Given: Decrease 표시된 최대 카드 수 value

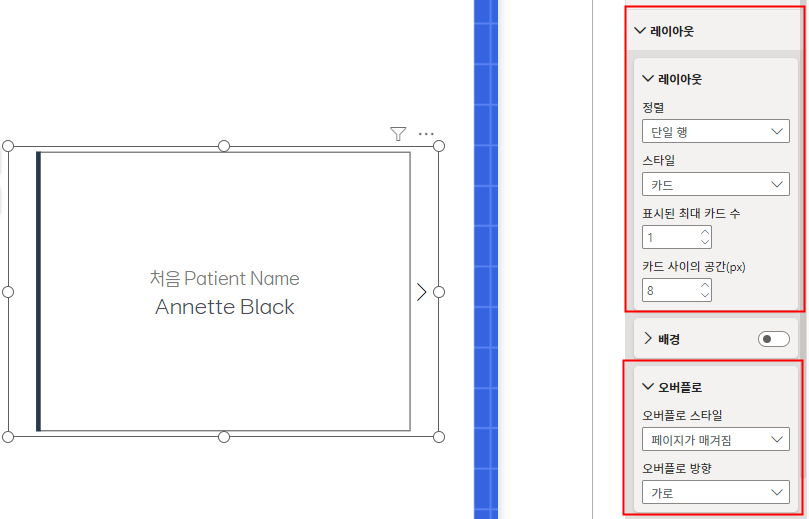Looking at the screenshot, I should pos(705,242).
